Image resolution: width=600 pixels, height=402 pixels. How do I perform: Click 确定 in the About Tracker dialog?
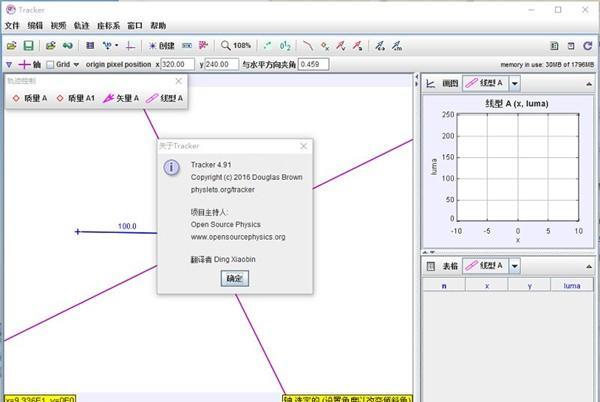pyautogui.click(x=235, y=278)
